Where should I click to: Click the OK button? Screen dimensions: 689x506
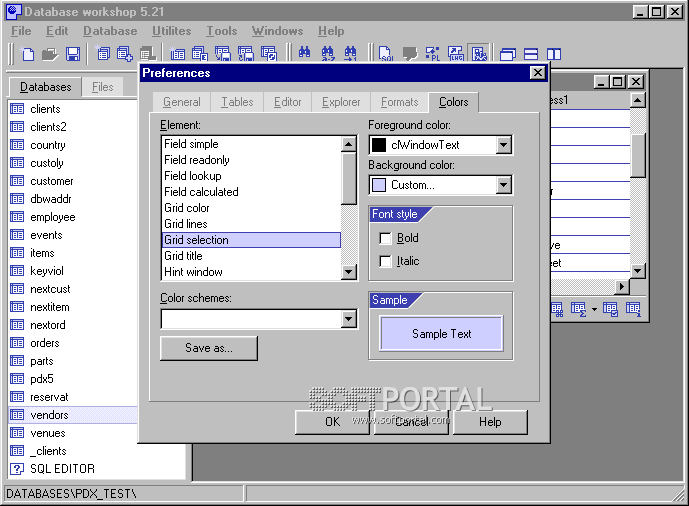coord(332,422)
